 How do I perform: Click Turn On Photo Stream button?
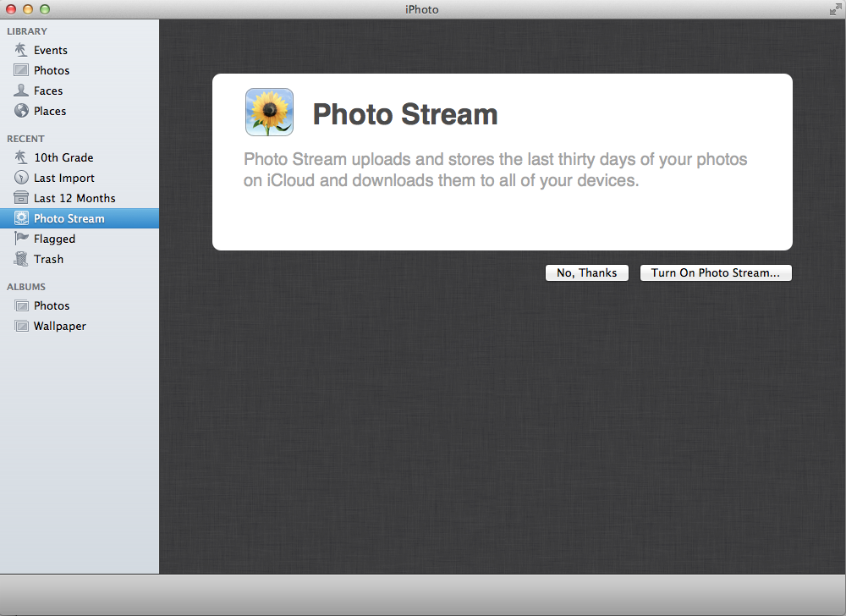[x=716, y=273]
